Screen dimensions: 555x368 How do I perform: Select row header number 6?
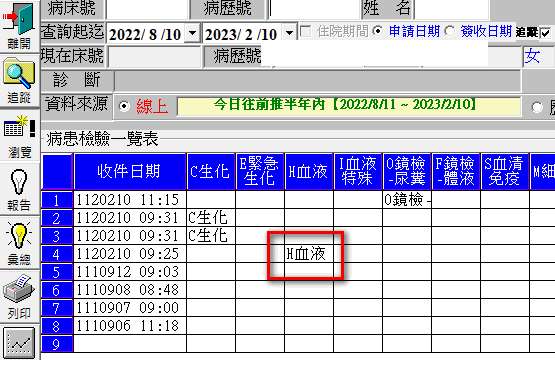tap(57, 290)
